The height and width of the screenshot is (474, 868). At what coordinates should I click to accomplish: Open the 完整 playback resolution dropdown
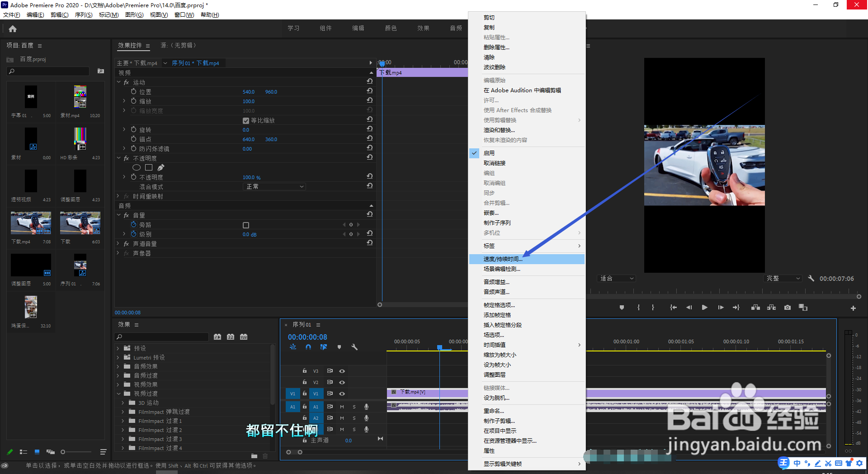tap(783, 279)
